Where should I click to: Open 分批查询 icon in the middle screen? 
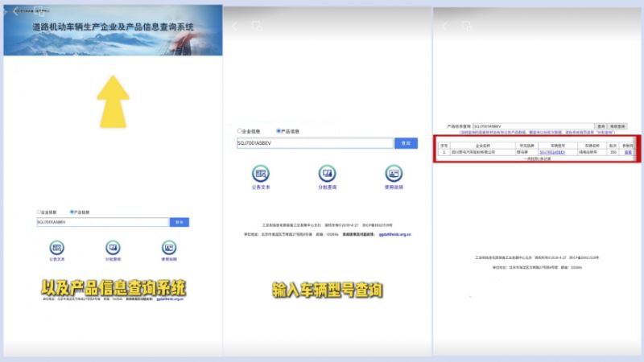tap(328, 174)
